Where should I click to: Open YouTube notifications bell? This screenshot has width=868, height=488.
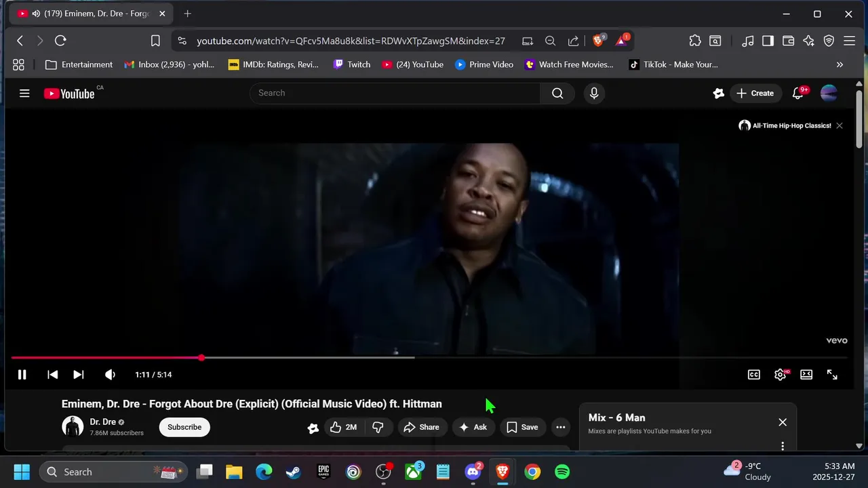pyautogui.click(x=798, y=93)
